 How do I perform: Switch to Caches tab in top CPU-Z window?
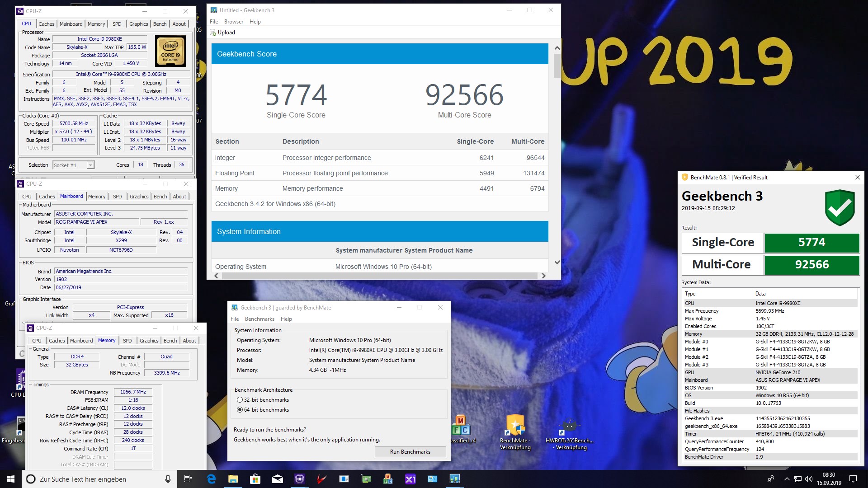(x=46, y=24)
